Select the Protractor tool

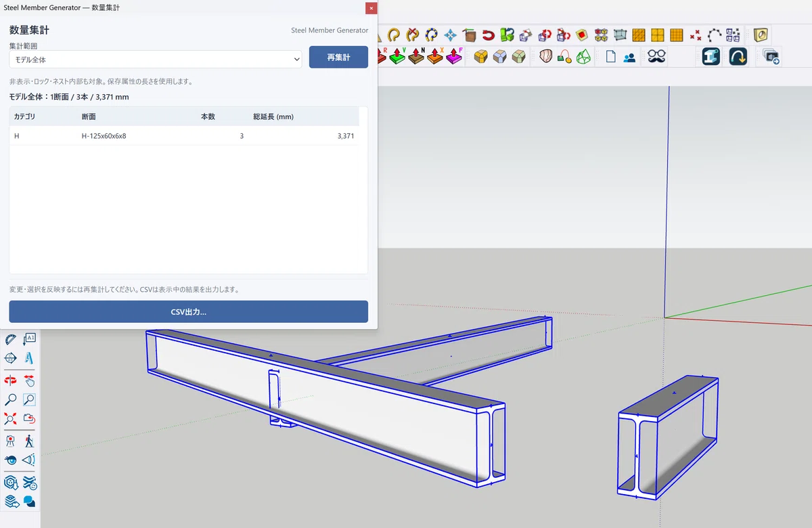10,338
